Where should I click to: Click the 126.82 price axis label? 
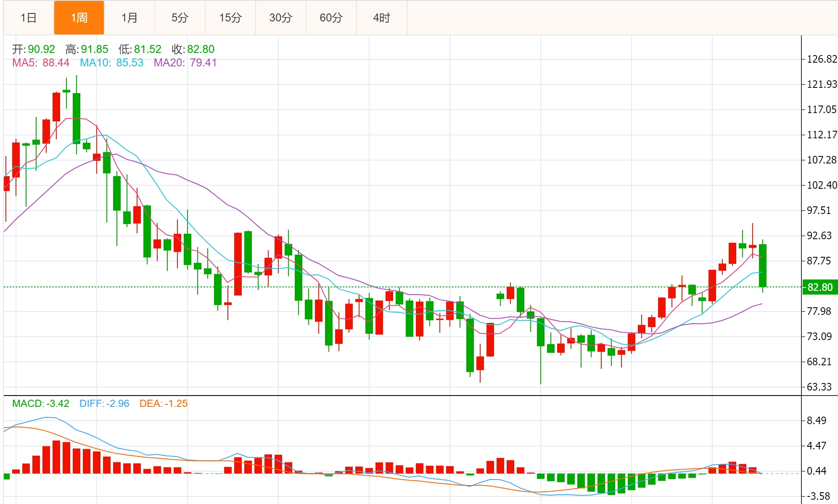(x=822, y=59)
